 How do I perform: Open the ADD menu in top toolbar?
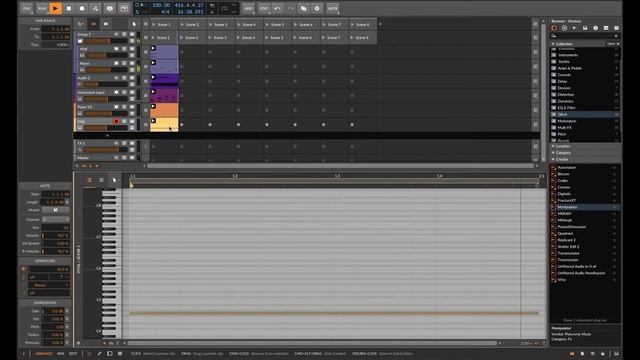(248, 8)
